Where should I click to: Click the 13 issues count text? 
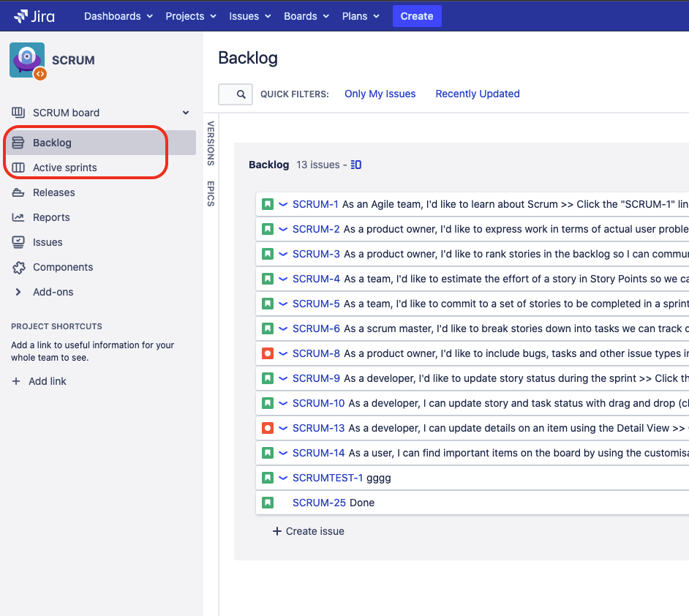pyautogui.click(x=317, y=165)
